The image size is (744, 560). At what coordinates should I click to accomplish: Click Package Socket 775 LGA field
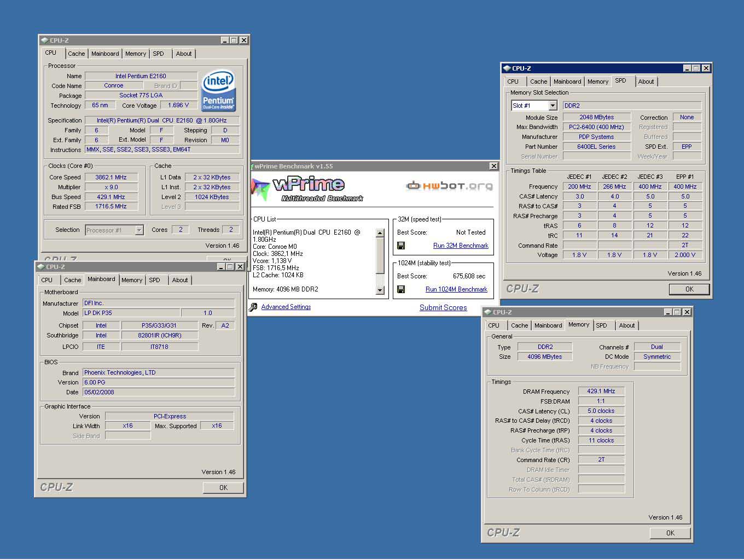141,95
